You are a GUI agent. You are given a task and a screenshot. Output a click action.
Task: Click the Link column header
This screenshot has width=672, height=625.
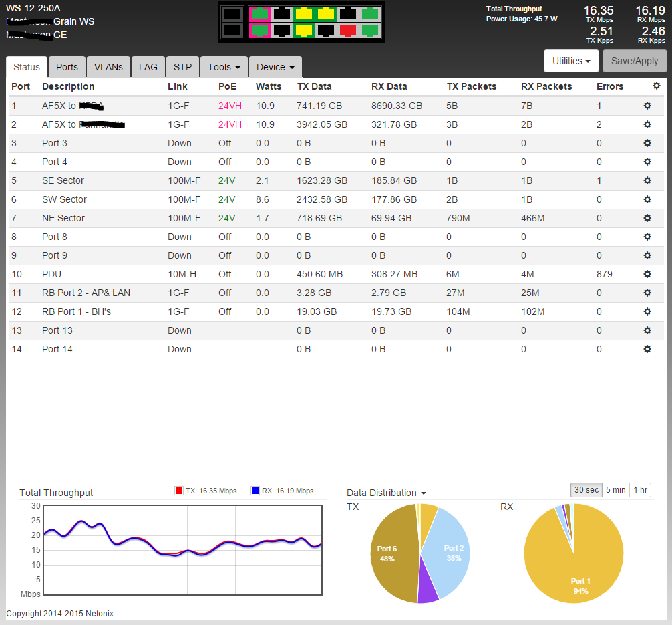coord(178,86)
